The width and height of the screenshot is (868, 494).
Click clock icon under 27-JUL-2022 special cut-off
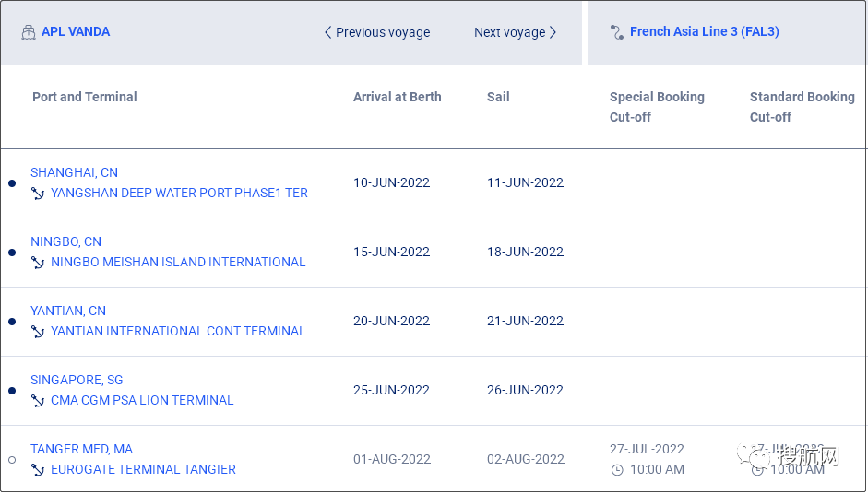click(x=617, y=470)
